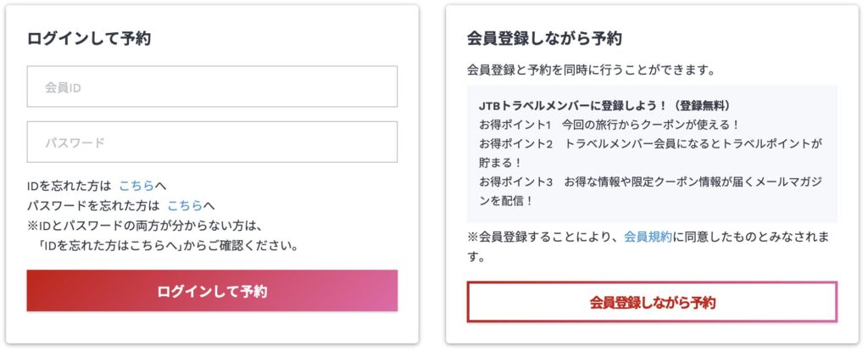Click the bold JTBトラベルメンバーに登録しよう title
Screen dimensions: 868x352
[604, 106]
